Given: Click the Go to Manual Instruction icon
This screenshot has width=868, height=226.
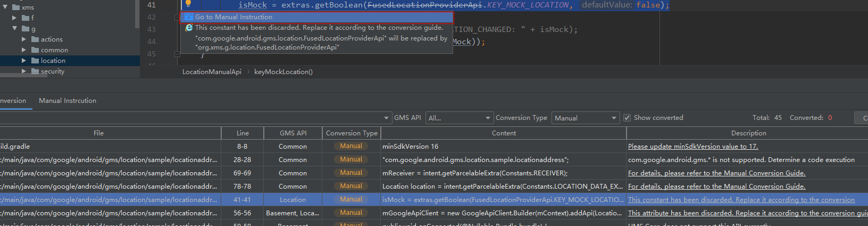Looking at the screenshot, I should coord(188,17).
